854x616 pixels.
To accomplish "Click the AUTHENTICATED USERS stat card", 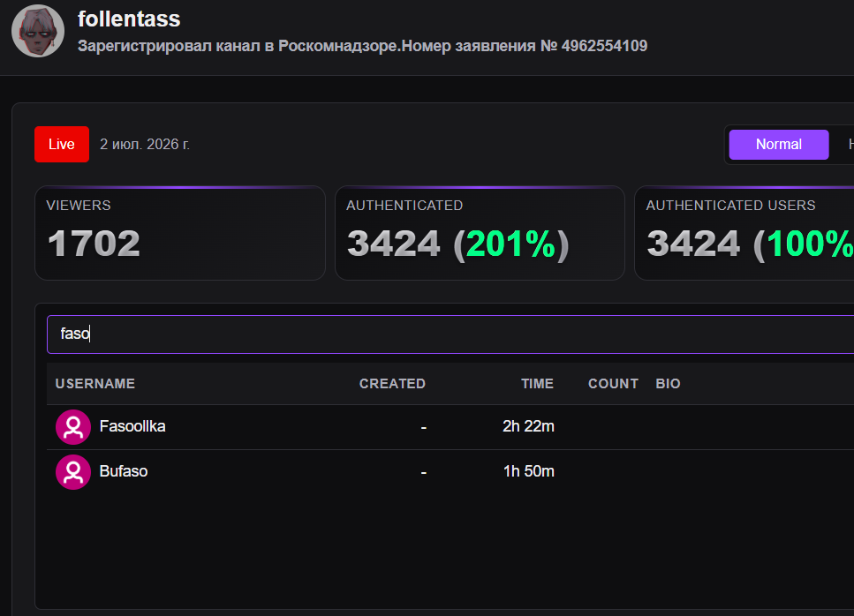I will (744, 233).
